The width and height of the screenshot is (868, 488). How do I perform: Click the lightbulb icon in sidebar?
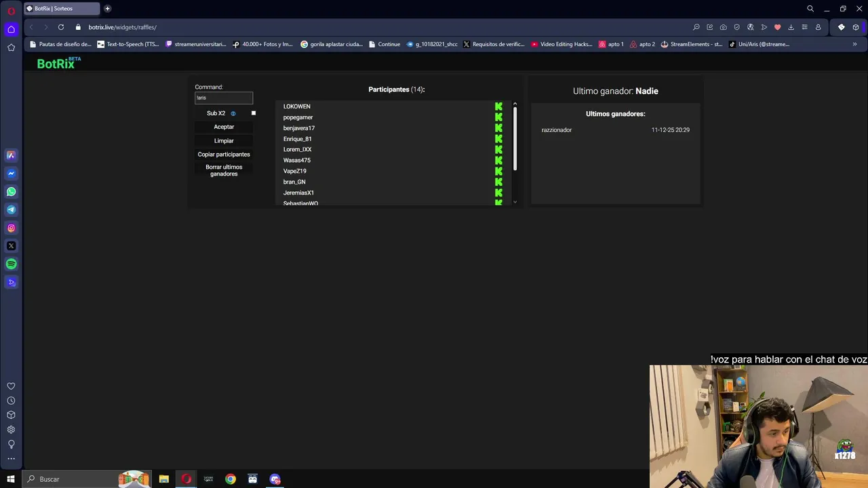tap(11, 445)
